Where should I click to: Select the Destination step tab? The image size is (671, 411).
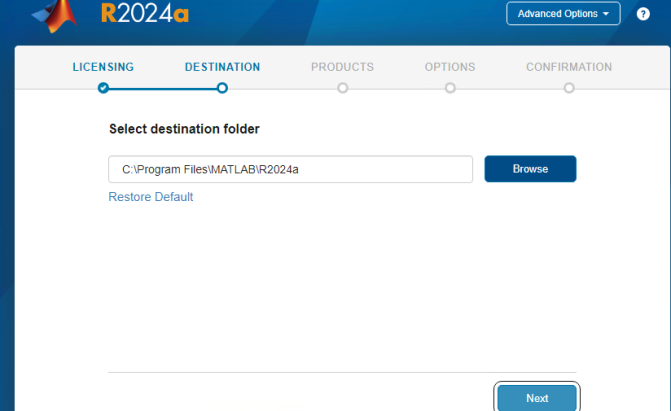point(222,67)
